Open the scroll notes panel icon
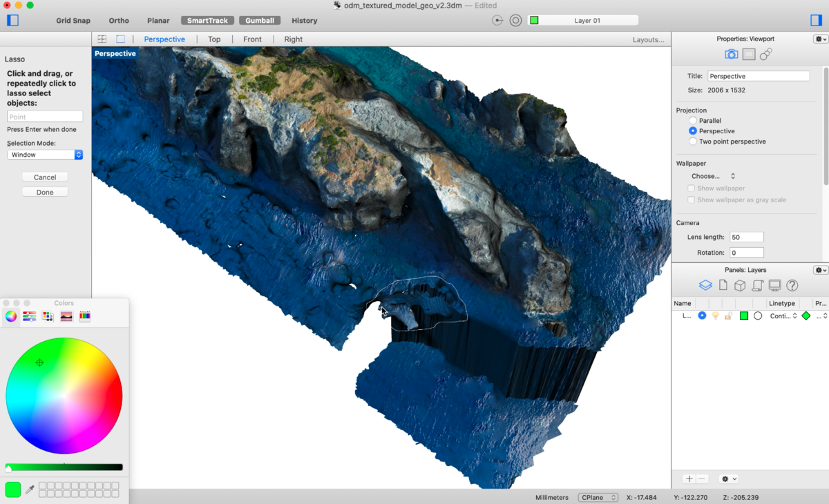 757,285
